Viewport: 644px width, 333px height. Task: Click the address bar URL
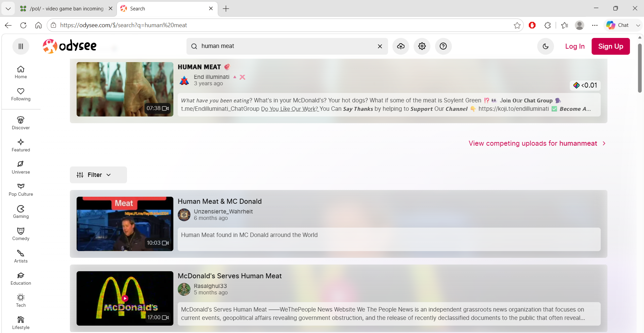pos(123,25)
